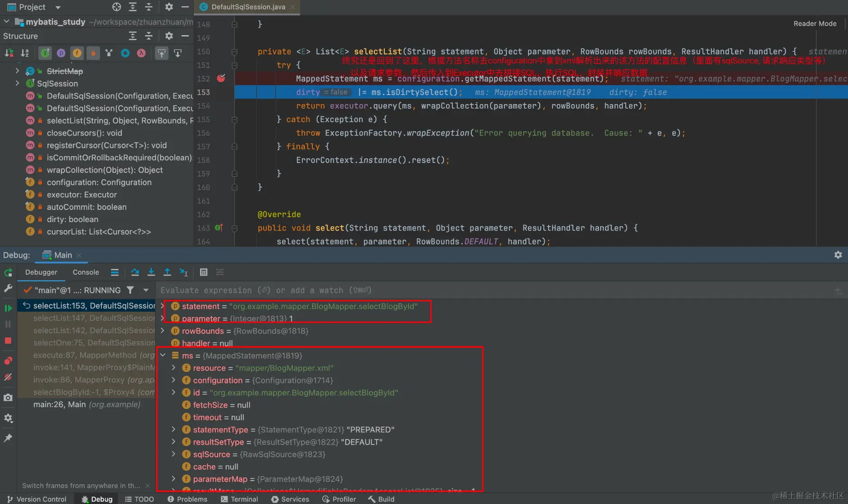The image size is (848, 504).
Task: Toggle Autoscroll from Source in Structure
Action: [178, 53]
